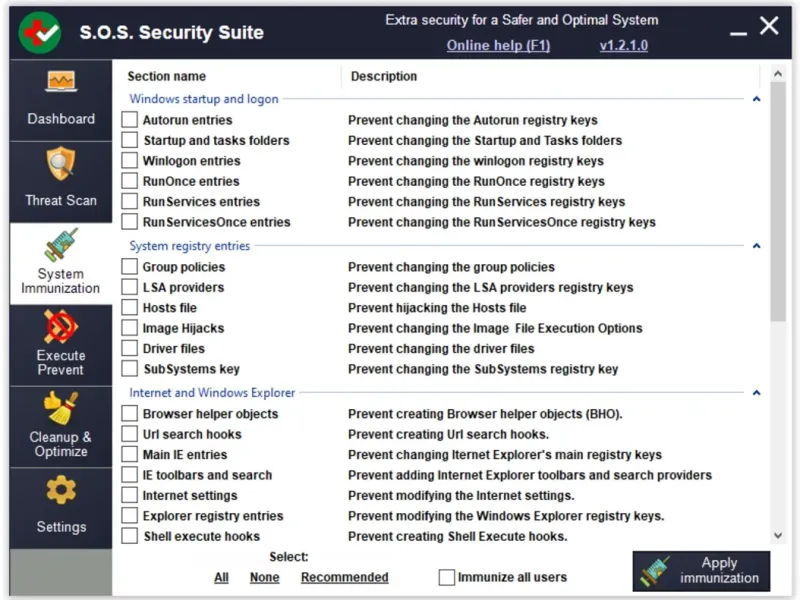Image resolution: width=800 pixels, height=600 pixels.
Task: Open Online help (F1) link
Action: coord(498,45)
